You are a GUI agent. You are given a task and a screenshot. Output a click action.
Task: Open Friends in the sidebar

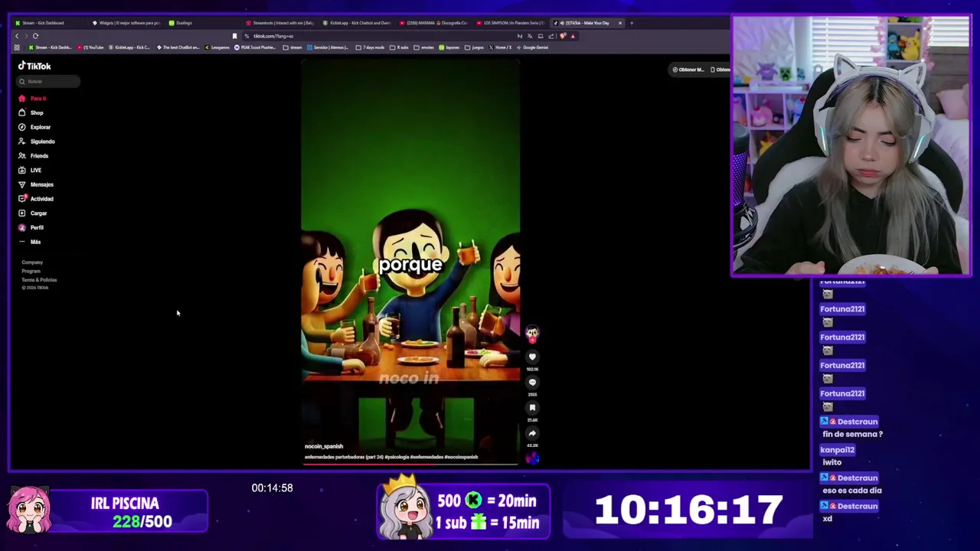point(33,156)
